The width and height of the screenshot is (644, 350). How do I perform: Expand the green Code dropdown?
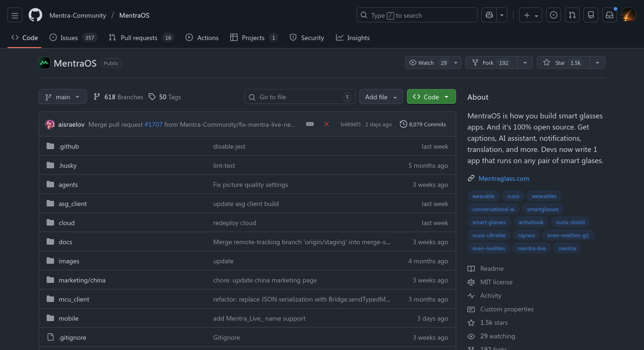click(x=431, y=97)
